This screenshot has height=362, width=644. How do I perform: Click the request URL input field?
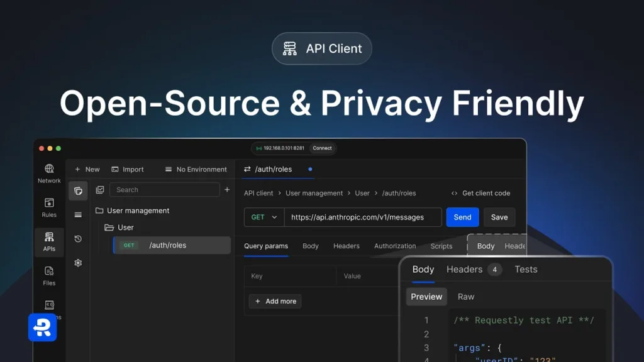(x=363, y=217)
